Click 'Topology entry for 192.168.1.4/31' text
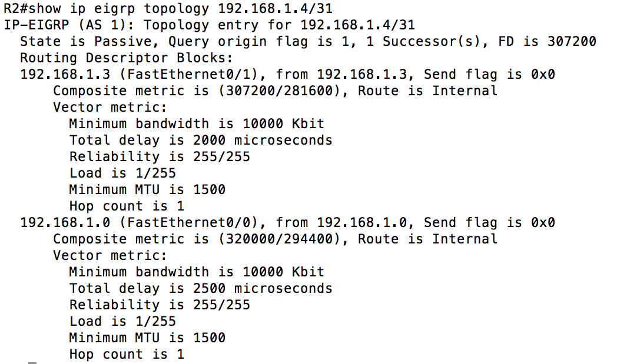 click(x=279, y=25)
